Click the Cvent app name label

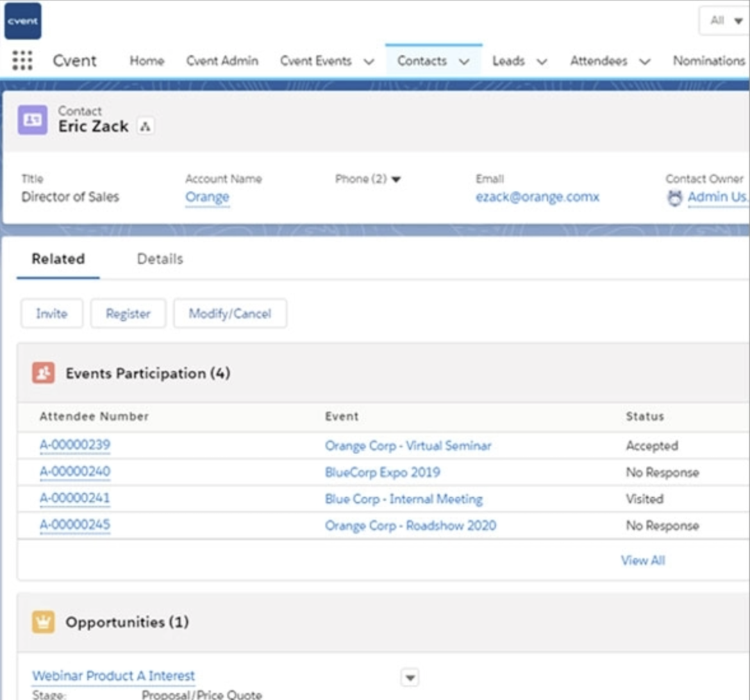74,61
